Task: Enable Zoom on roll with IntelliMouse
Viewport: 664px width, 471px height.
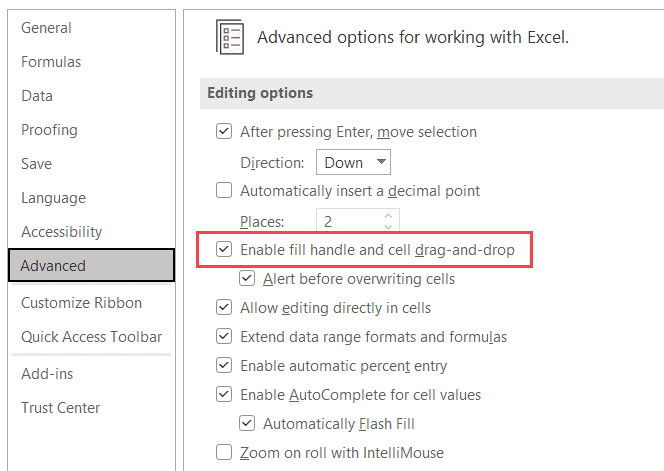Action: pyautogui.click(x=224, y=453)
